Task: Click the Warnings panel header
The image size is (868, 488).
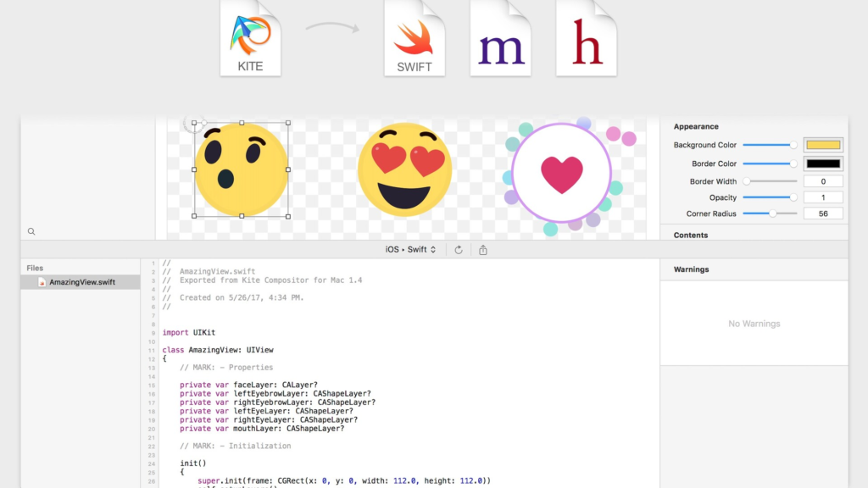Action: (690, 269)
